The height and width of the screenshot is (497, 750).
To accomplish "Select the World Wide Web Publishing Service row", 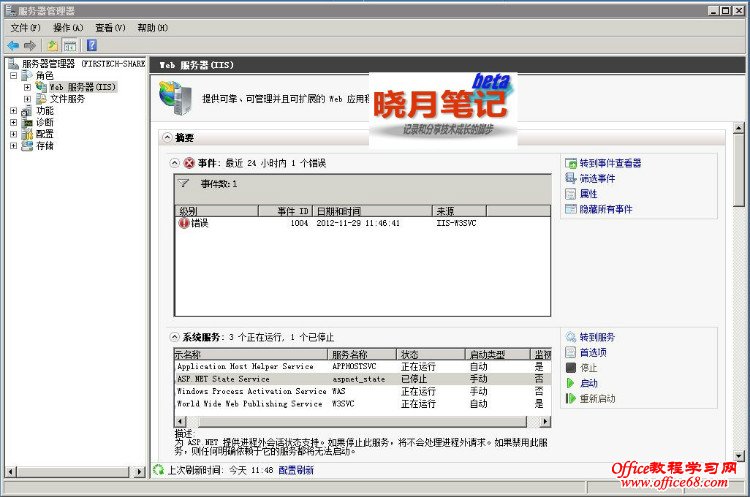I will tap(363, 404).
